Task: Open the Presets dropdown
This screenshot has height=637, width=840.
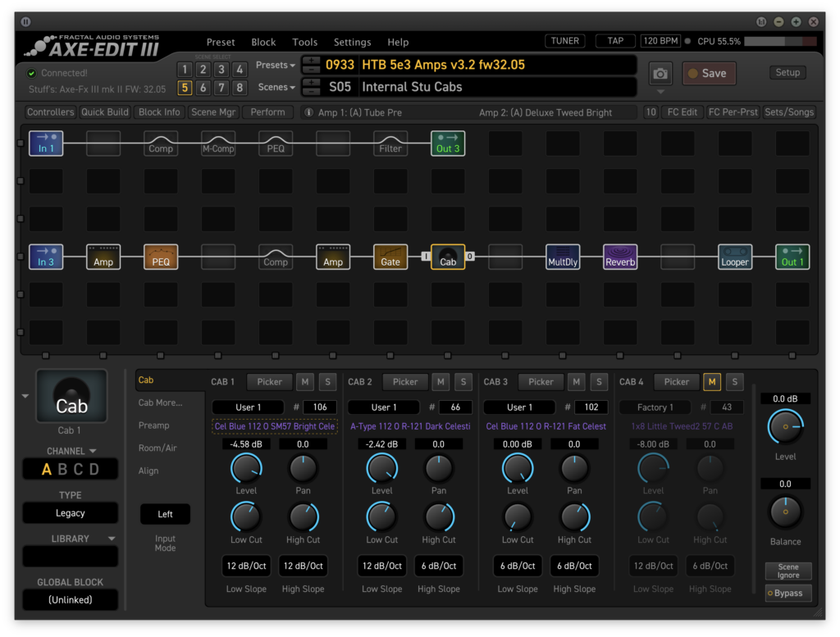Action: click(276, 66)
